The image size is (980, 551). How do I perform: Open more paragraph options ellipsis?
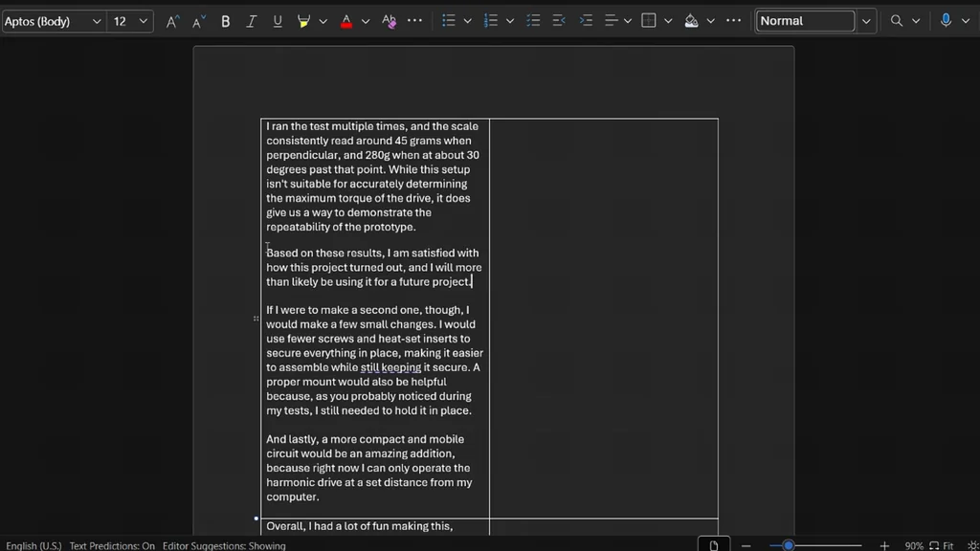[x=733, y=21]
